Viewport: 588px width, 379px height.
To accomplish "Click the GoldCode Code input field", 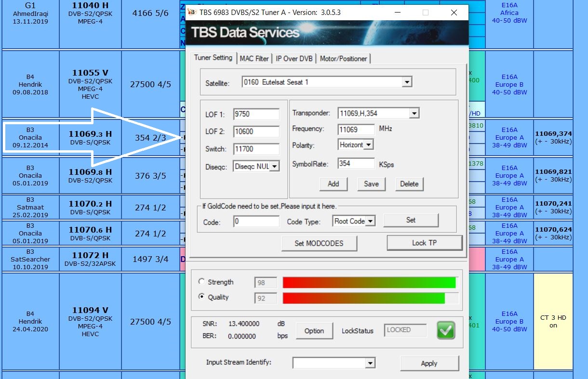I will click(256, 222).
